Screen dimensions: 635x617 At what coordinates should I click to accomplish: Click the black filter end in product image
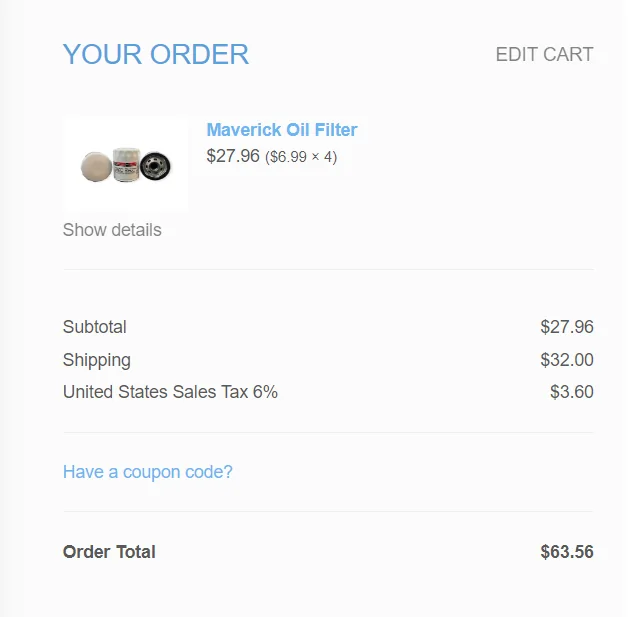(155, 166)
